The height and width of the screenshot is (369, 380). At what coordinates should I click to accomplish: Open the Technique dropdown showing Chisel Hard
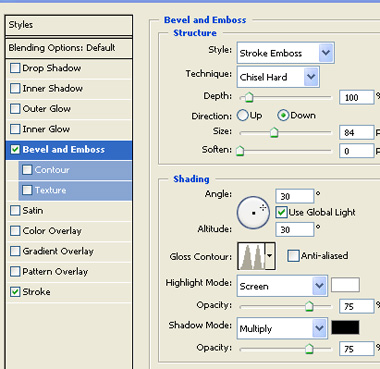278,77
